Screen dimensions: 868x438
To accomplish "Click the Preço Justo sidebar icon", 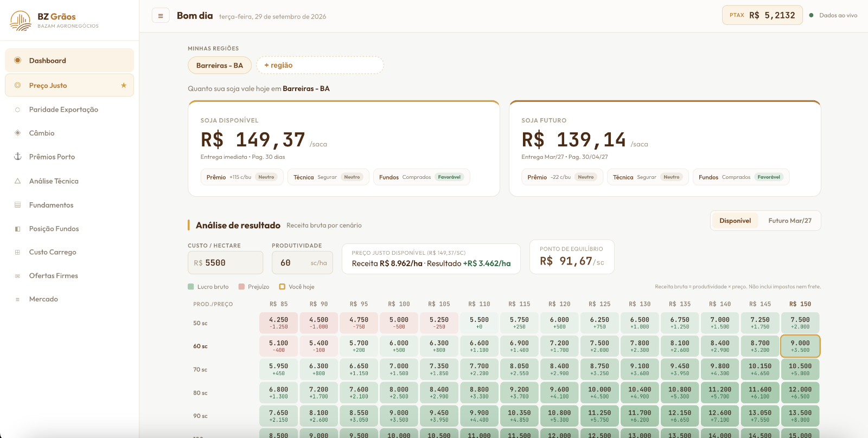I will click(17, 85).
